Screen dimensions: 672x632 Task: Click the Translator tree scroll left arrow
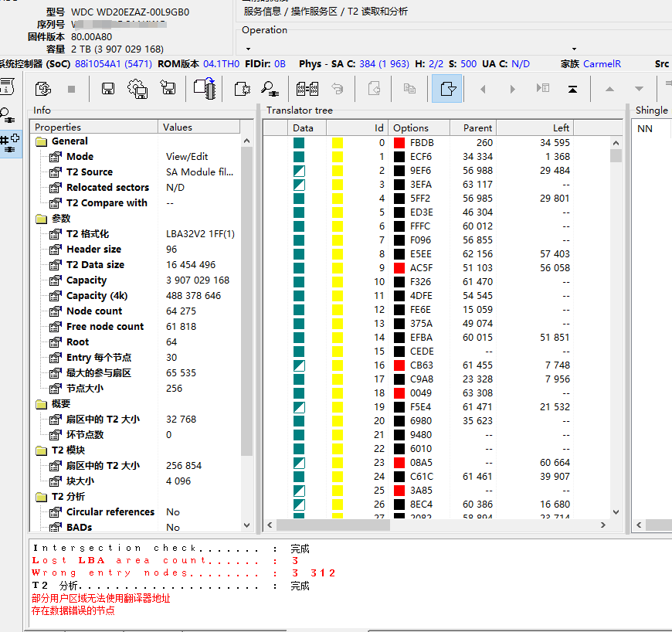point(270,525)
